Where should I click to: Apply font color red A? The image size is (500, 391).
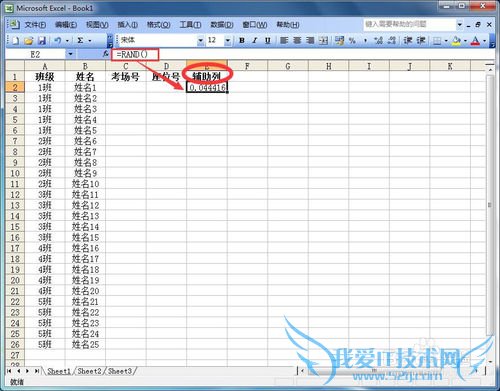pos(476,41)
